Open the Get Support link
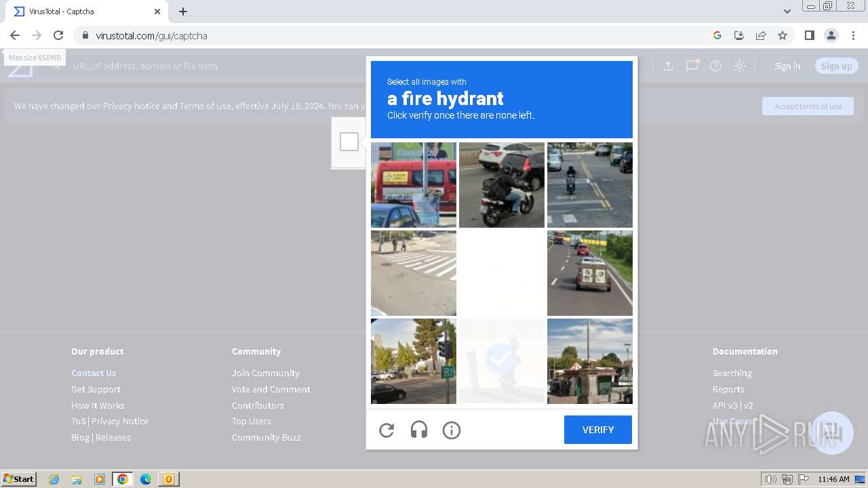 click(x=96, y=389)
